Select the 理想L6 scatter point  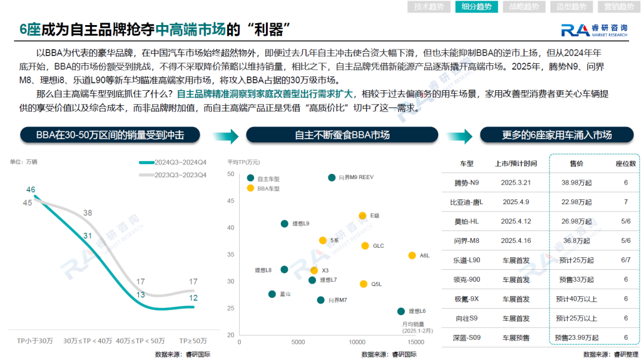tap(401, 312)
